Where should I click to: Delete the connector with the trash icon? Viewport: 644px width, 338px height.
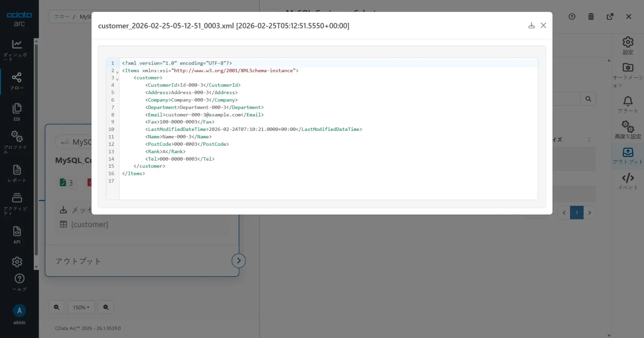click(591, 17)
